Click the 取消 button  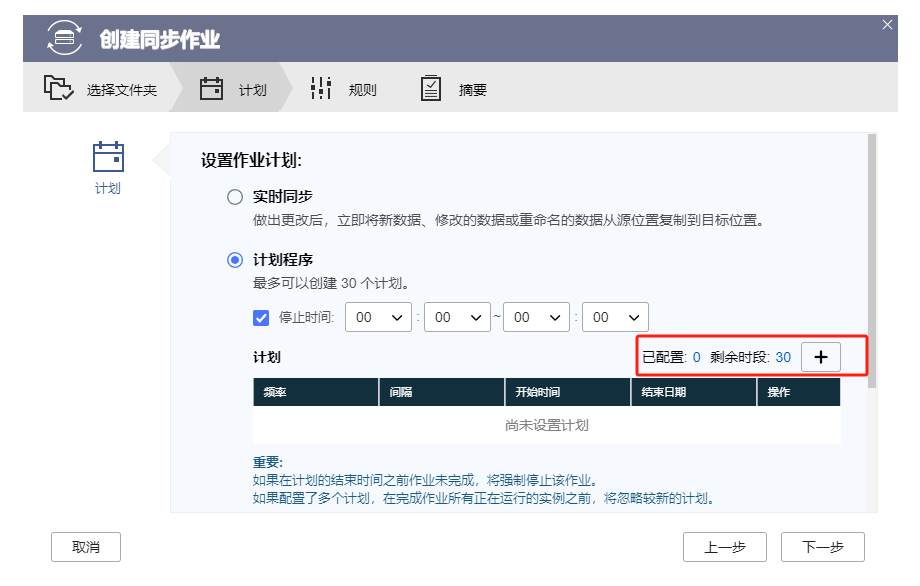(x=86, y=547)
